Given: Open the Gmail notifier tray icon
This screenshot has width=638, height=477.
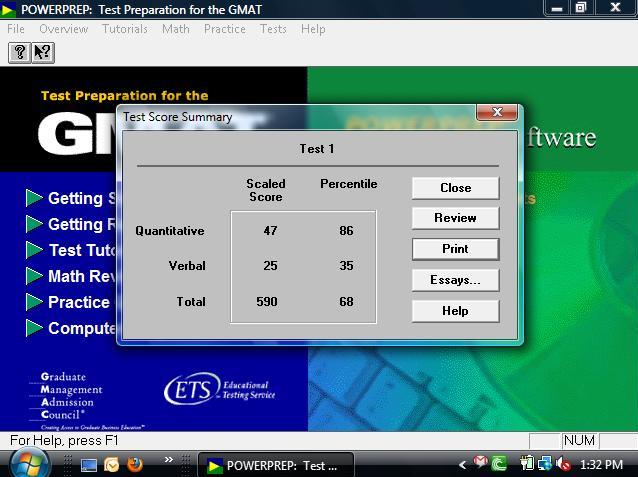Looking at the screenshot, I should click(x=480, y=464).
